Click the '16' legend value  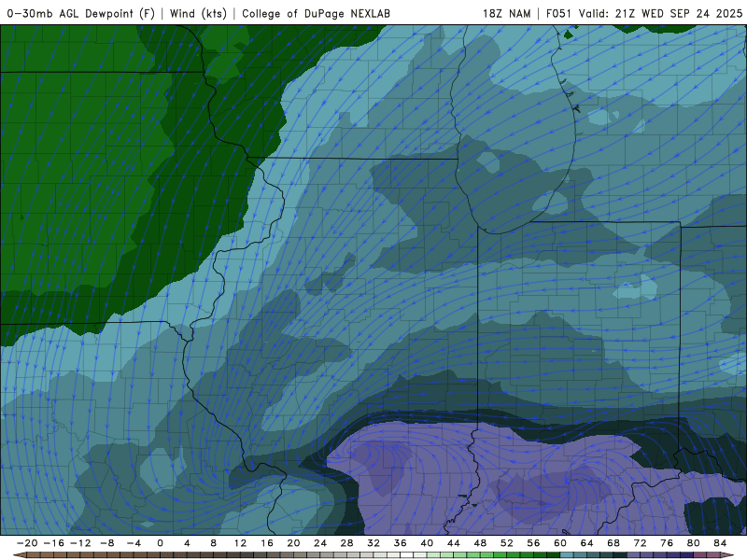click(267, 543)
